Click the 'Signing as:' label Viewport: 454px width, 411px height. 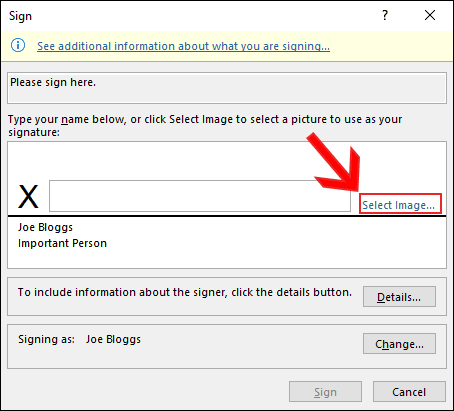point(46,339)
